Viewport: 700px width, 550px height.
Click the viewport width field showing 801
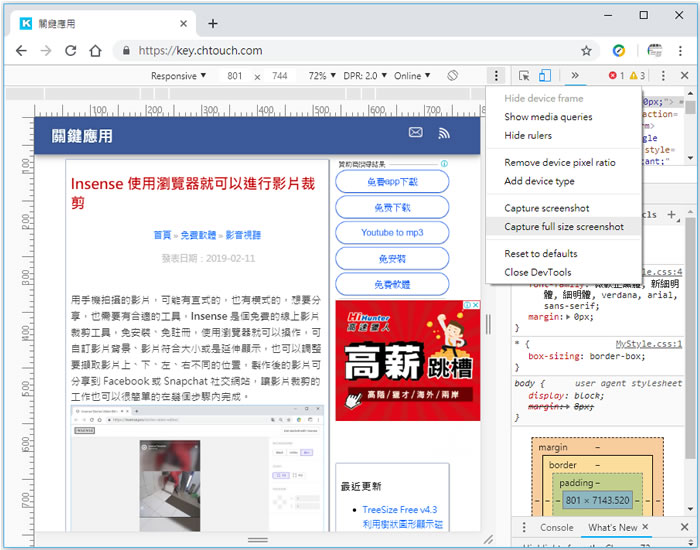click(x=235, y=76)
